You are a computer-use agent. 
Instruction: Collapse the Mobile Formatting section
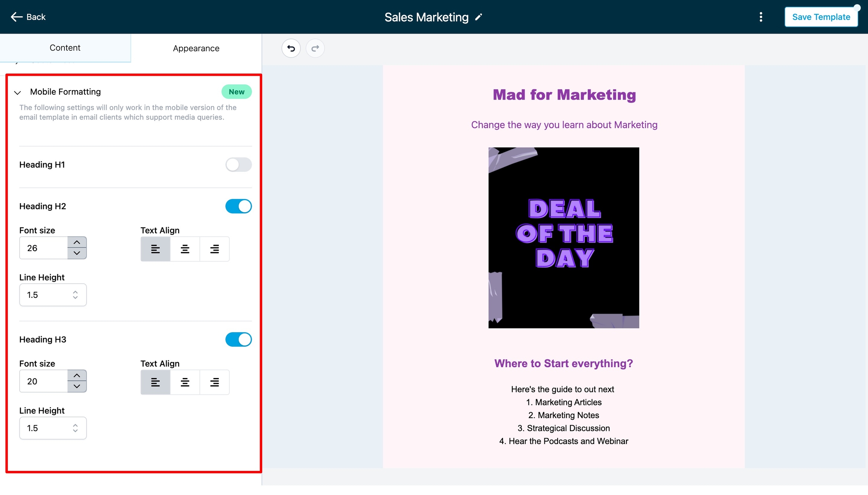coord(17,92)
